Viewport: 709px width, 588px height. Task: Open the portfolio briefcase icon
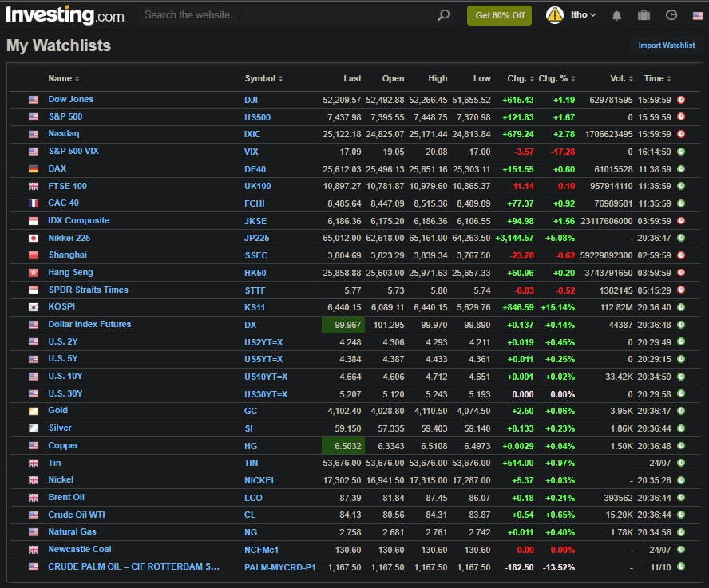point(644,15)
